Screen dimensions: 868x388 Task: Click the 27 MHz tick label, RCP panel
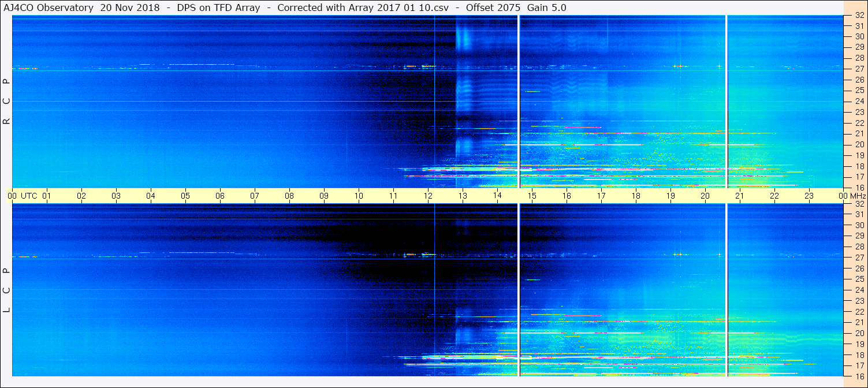tap(859, 69)
